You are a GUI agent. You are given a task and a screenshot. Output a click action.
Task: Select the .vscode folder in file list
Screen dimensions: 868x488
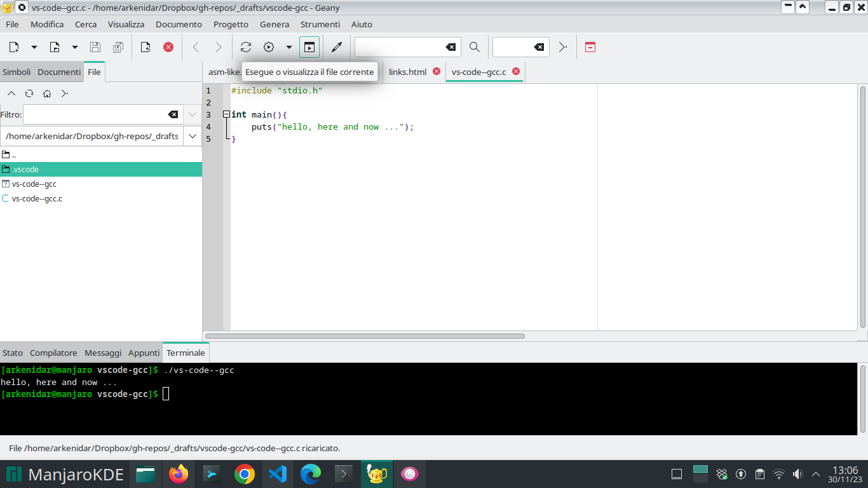101,169
